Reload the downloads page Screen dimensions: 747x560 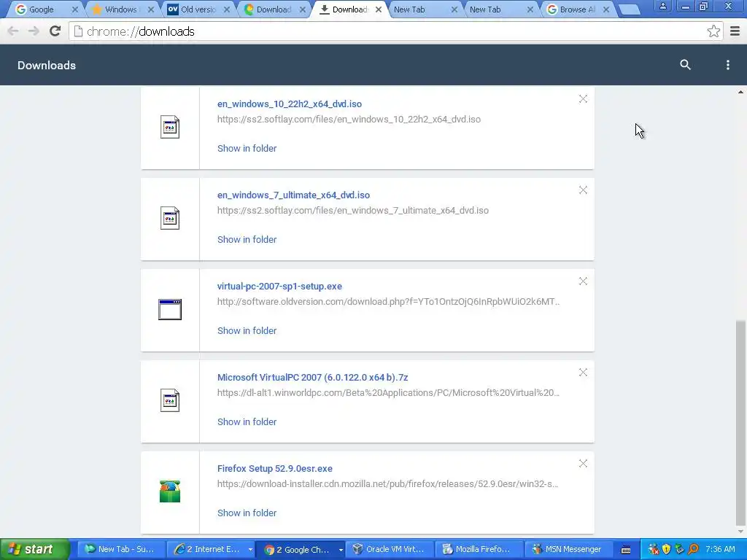coord(55,31)
